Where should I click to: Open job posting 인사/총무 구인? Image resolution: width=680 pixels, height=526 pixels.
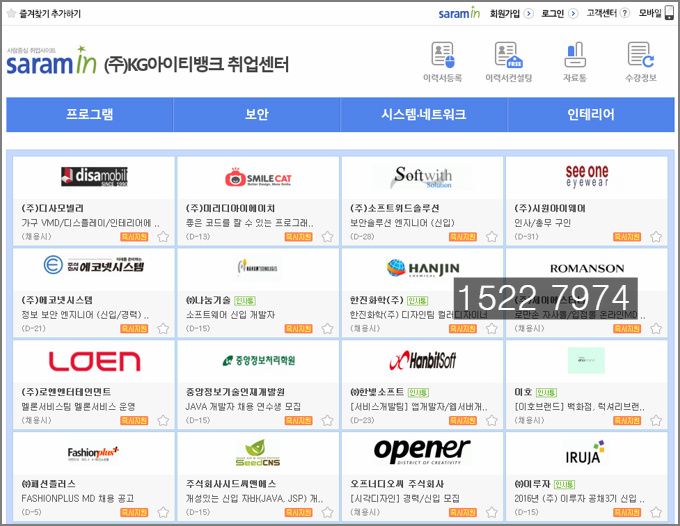pos(543,223)
